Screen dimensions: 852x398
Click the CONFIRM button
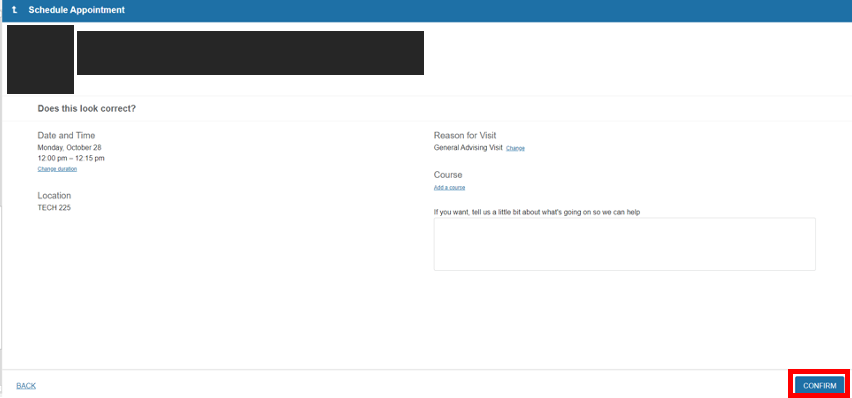819,385
